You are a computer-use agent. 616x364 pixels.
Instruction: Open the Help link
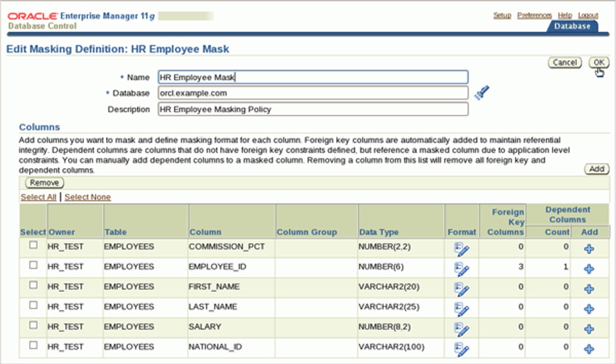565,15
